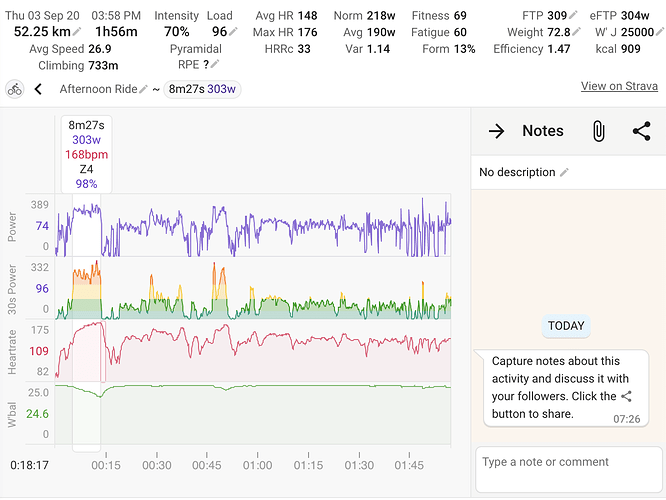Select the 8m27s 303w interval chip

(203, 90)
